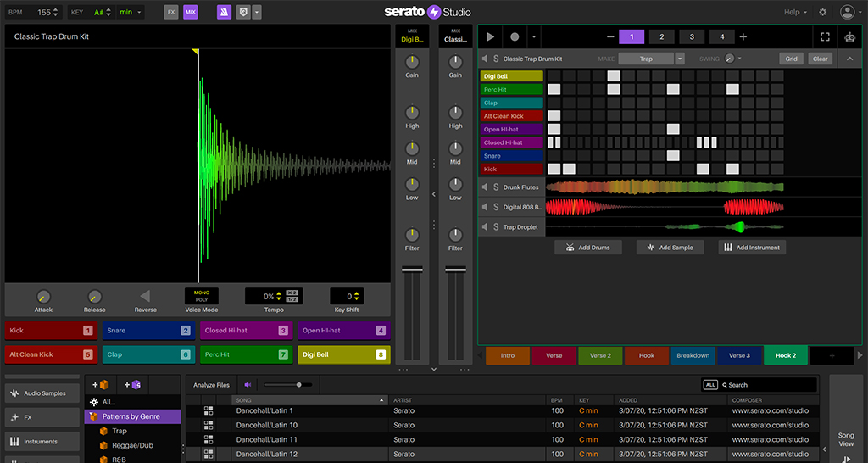This screenshot has height=463, width=868.
Task: Clear the drum pattern with Clear button
Action: coord(820,59)
